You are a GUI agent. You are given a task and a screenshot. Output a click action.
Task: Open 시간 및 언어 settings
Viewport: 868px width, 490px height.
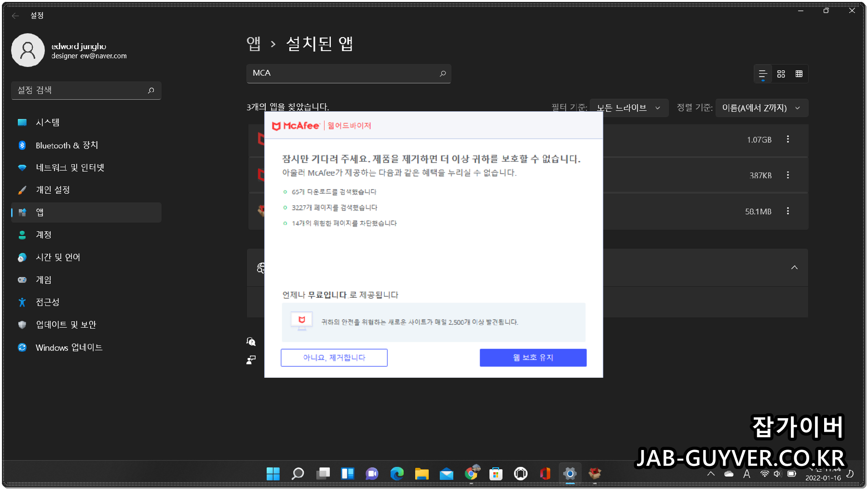pos(86,257)
